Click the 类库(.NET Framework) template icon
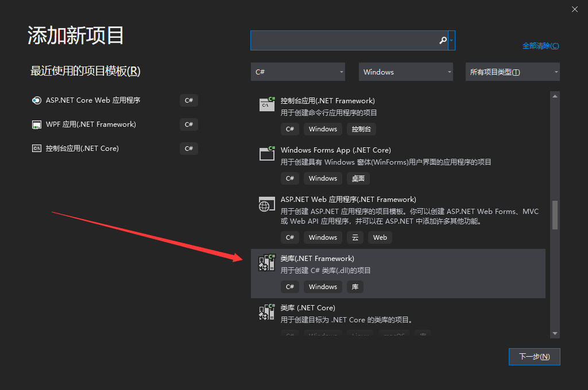Screen dimensions: 588x390 (x=267, y=262)
